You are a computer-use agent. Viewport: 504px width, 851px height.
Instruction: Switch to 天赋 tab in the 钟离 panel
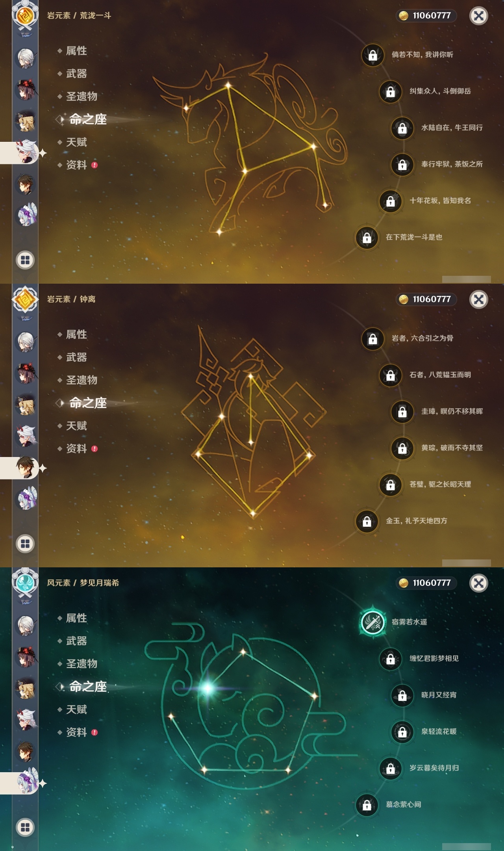(76, 426)
